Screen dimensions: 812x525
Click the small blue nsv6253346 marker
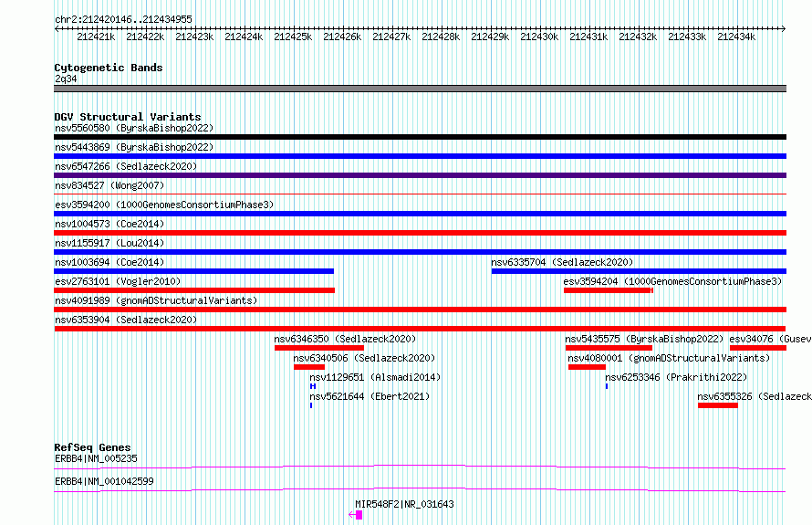pos(607,386)
